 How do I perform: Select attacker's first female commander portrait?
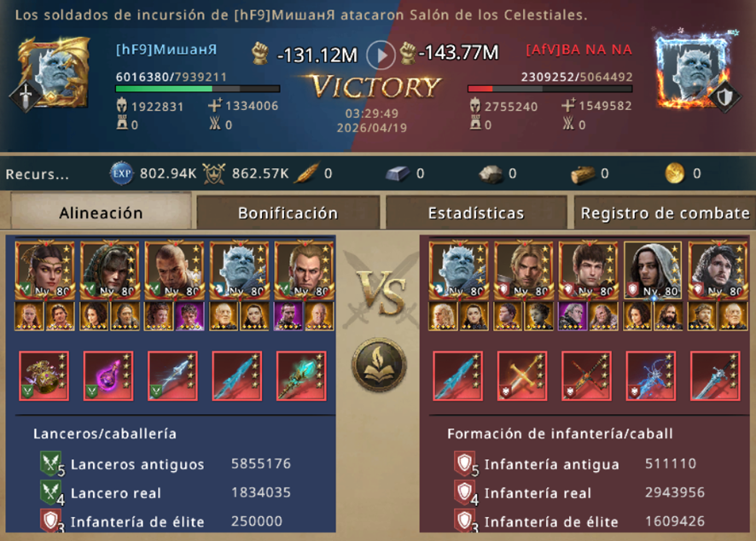pyautogui.click(x=45, y=270)
